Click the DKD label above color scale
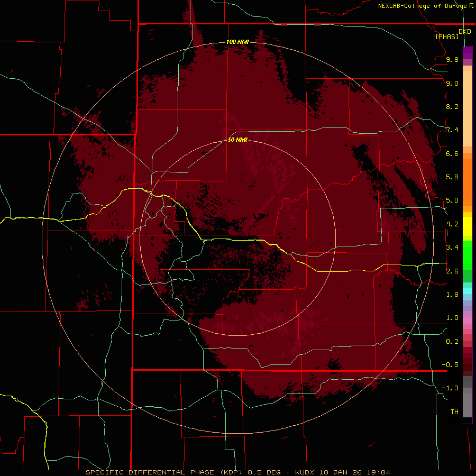476x476 pixels. [465, 32]
